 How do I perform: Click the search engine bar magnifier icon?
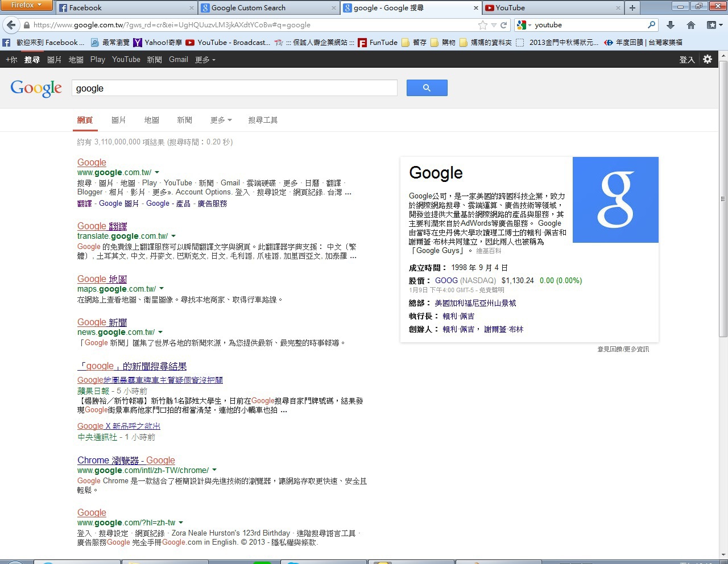click(x=652, y=25)
